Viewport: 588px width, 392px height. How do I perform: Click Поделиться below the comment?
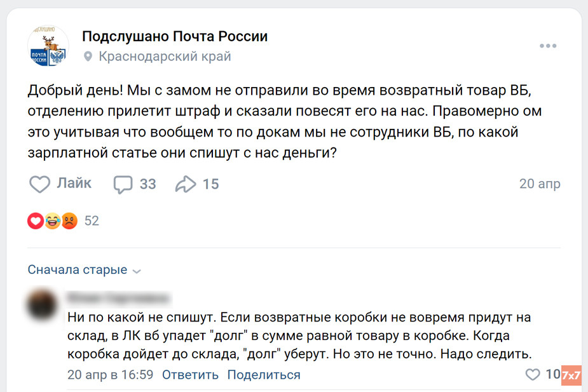coord(263,375)
